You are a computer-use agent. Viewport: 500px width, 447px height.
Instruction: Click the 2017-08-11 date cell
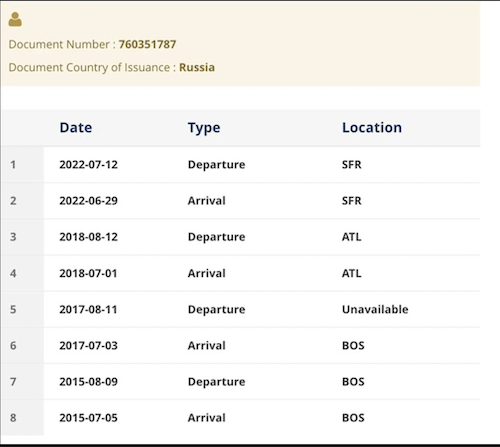[88, 309]
